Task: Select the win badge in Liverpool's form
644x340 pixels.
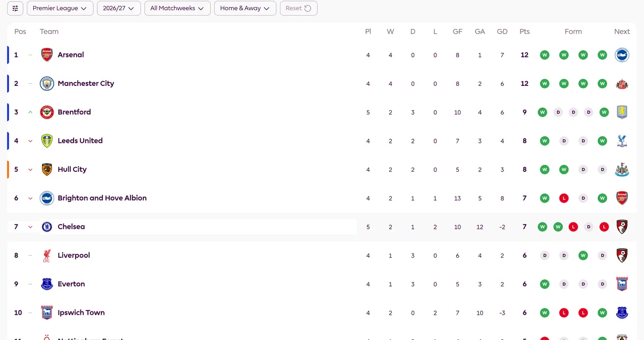Action: (x=583, y=255)
